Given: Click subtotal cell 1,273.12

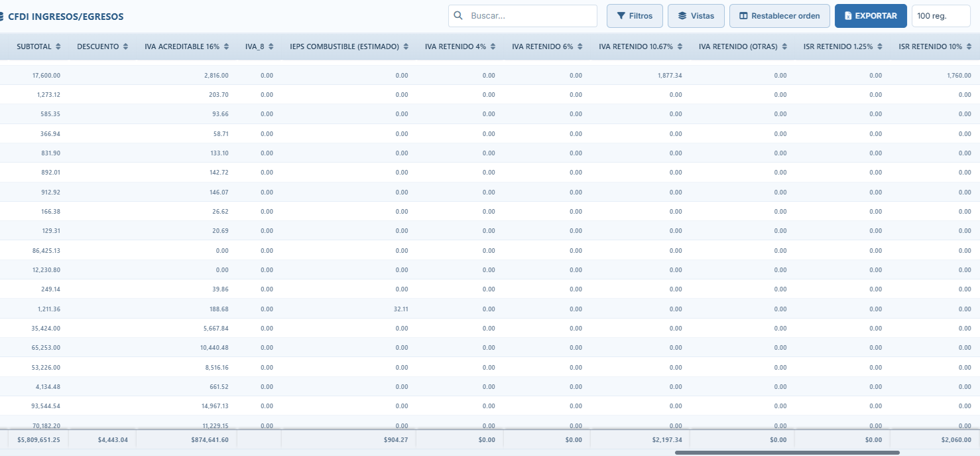Looking at the screenshot, I should [x=48, y=95].
